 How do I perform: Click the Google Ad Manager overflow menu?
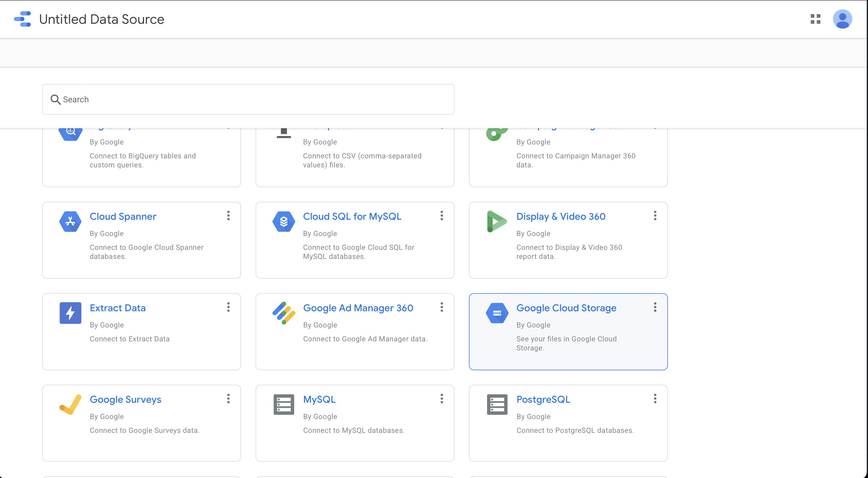tap(442, 307)
